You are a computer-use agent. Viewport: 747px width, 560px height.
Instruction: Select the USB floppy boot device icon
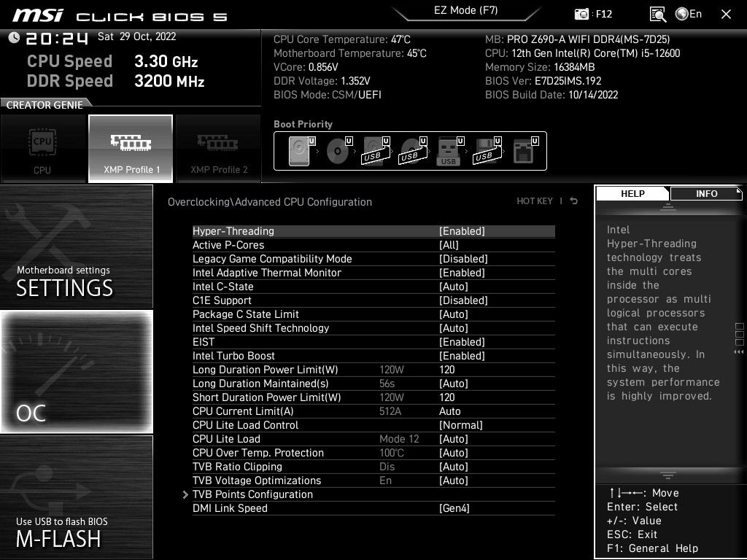(487, 151)
